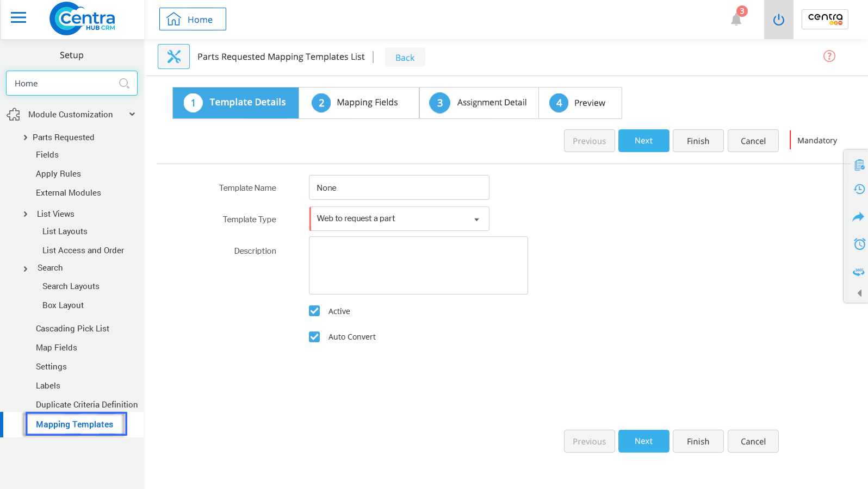868x489 pixels.
Task: Expand the Search tree arrow
Action: pyautogui.click(x=25, y=268)
